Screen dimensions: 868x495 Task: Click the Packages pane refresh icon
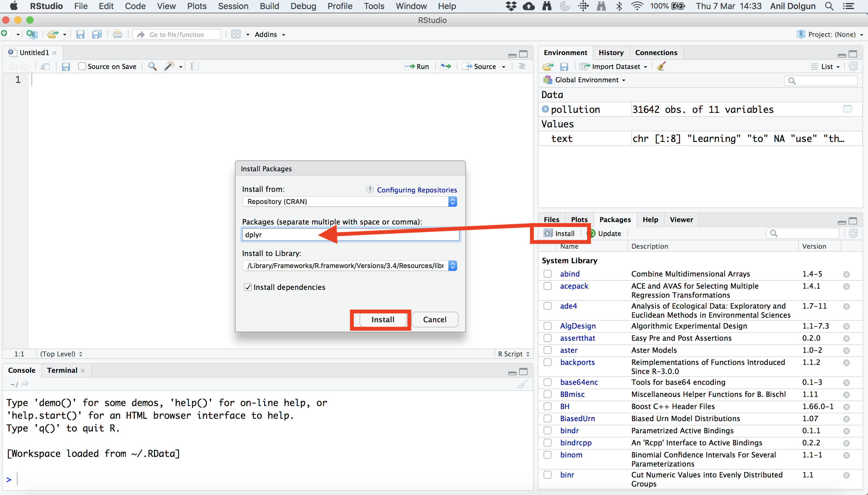click(853, 233)
